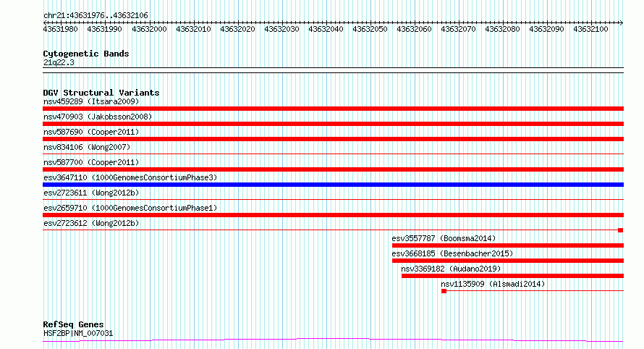Viewport: 644px width, 349px height.
Task: Click the red bar under esv3557787
Action: pyautogui.click(x=508, y=245)
